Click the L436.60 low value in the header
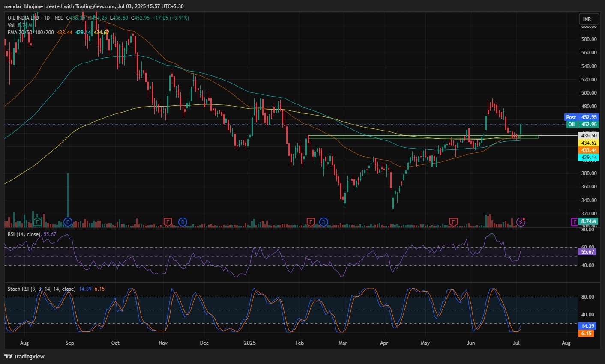Viewport: 605px width, 364px height. (x=119, y=18)
